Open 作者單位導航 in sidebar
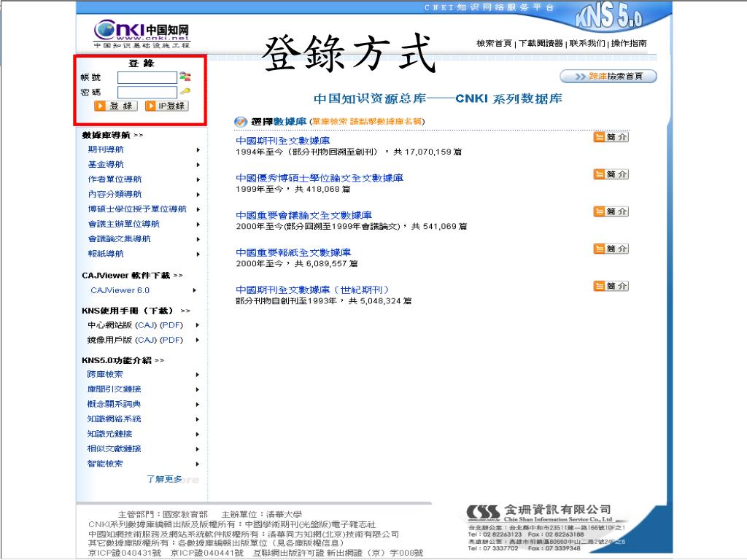The image size is (747, 560). pyautogui.click(x=115, y=179)
